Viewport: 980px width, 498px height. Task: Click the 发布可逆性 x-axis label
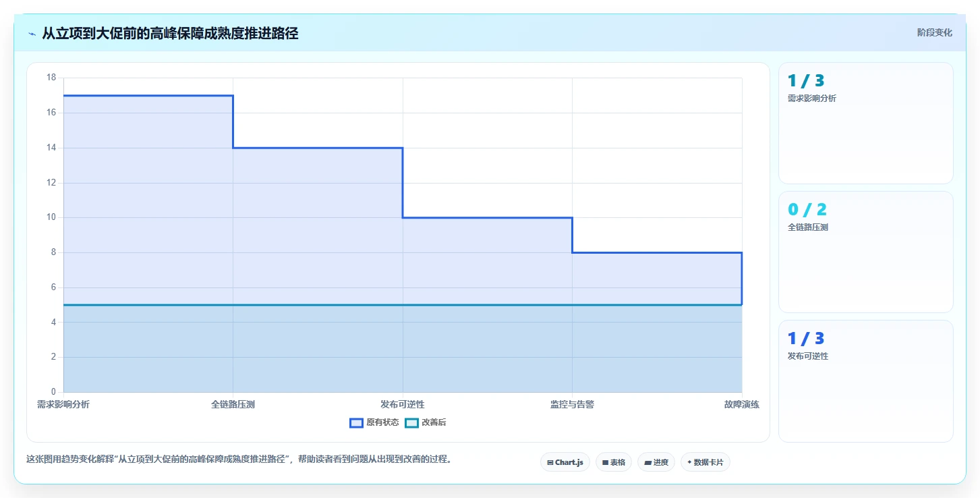click(x=403, y=404)
